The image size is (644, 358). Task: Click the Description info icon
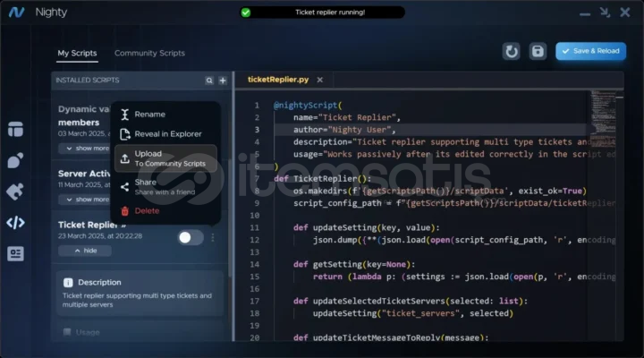[x=68, y=282]
